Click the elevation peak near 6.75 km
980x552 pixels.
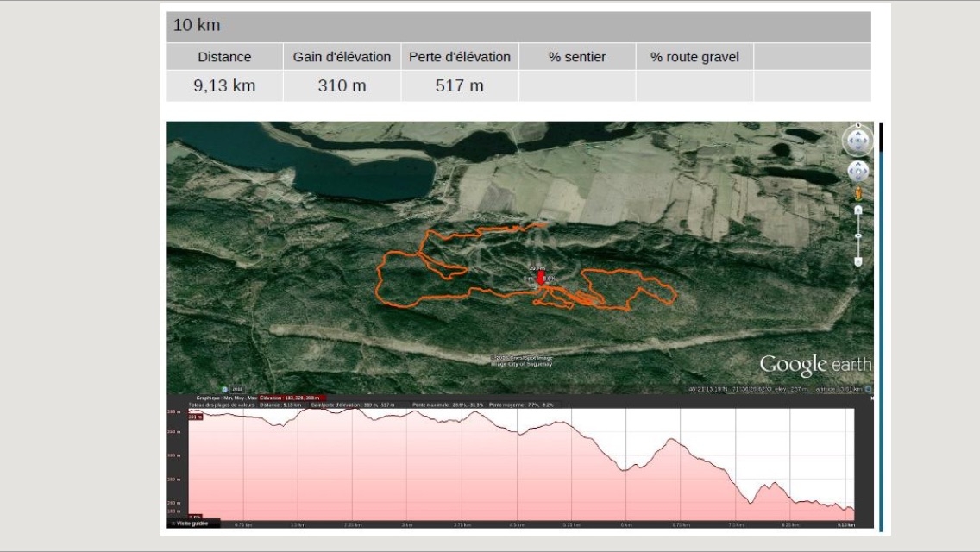coord(670,440)
